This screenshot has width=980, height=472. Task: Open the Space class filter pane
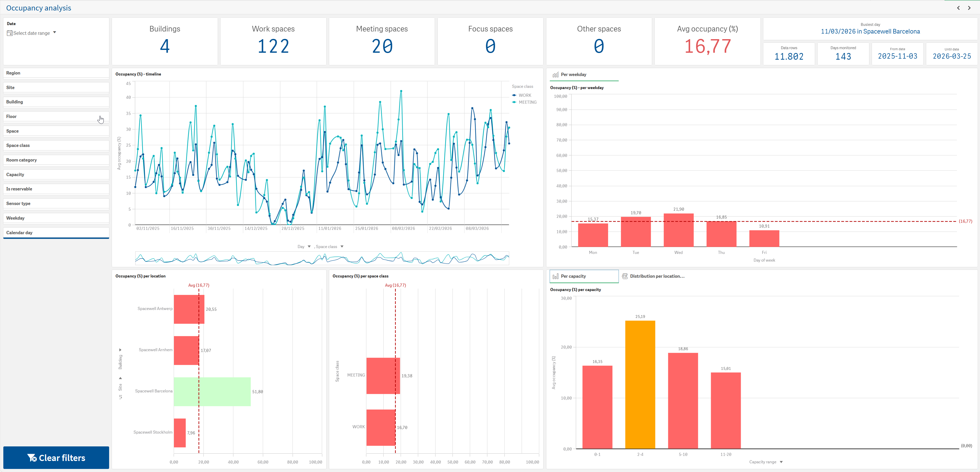pos(56,146)
